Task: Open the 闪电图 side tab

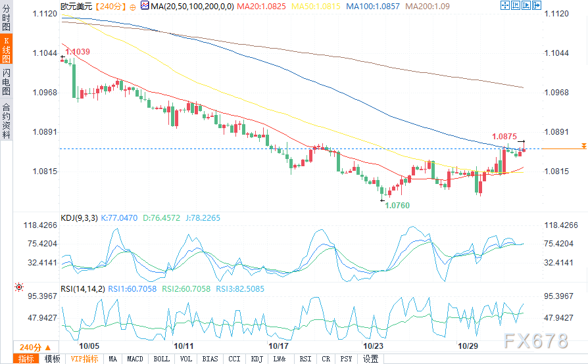Action: (6, 81)
